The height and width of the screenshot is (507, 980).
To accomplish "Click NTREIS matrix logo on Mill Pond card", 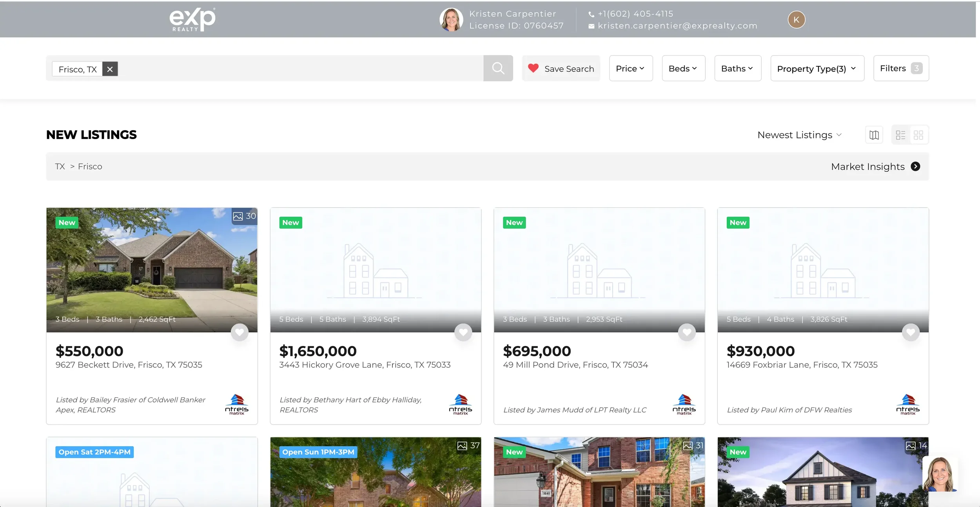I will click(684, 404).
